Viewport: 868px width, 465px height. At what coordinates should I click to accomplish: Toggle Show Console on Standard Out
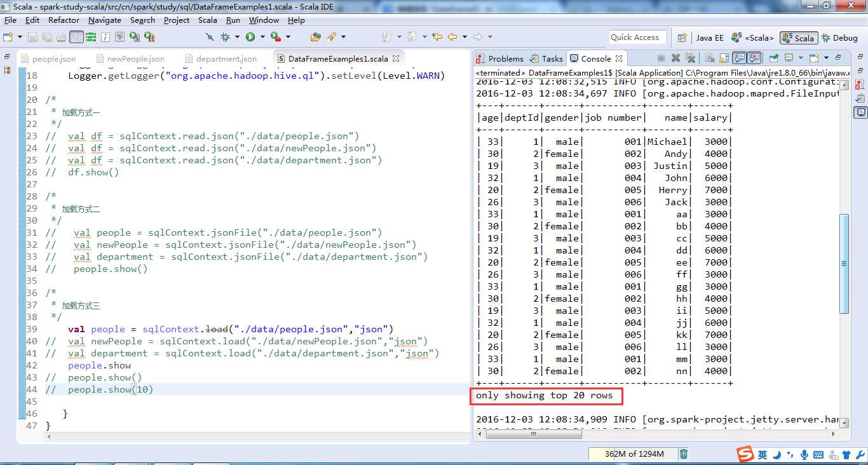(739, 58)
